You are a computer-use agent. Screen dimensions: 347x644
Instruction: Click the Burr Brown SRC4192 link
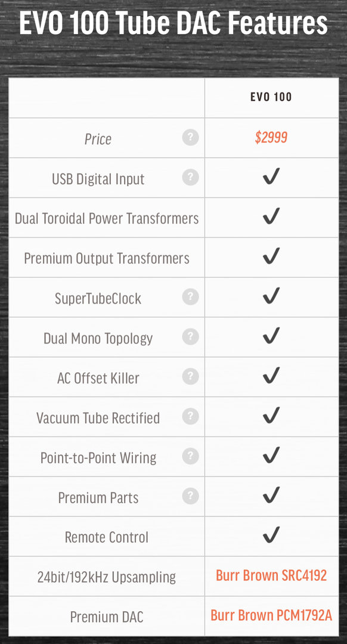[x=271, y=575]
